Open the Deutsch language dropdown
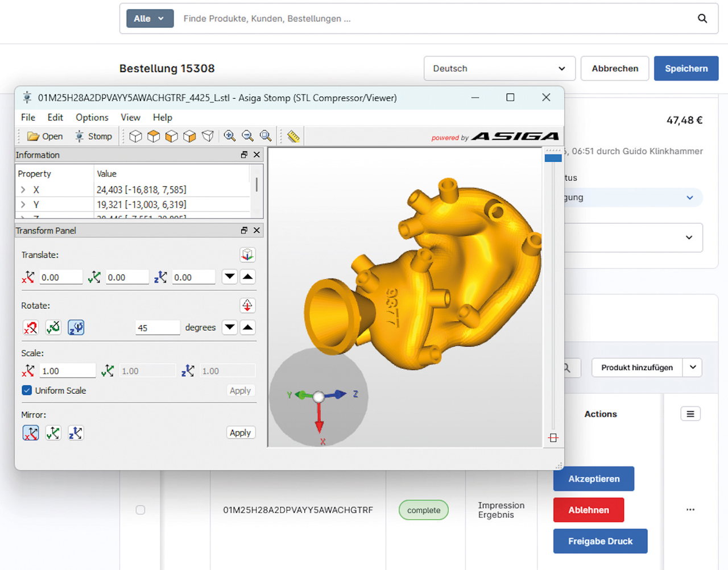 tap(499, 68)
